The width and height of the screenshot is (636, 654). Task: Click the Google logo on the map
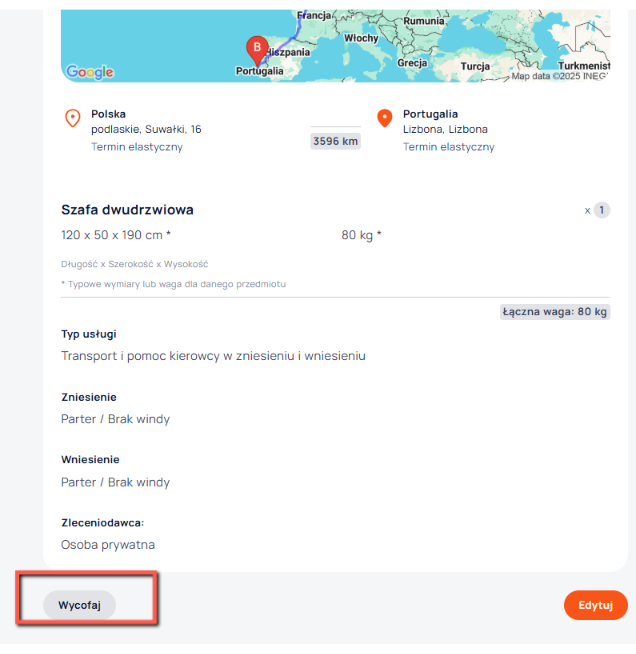pyautogui.click(x=90, y=71)
